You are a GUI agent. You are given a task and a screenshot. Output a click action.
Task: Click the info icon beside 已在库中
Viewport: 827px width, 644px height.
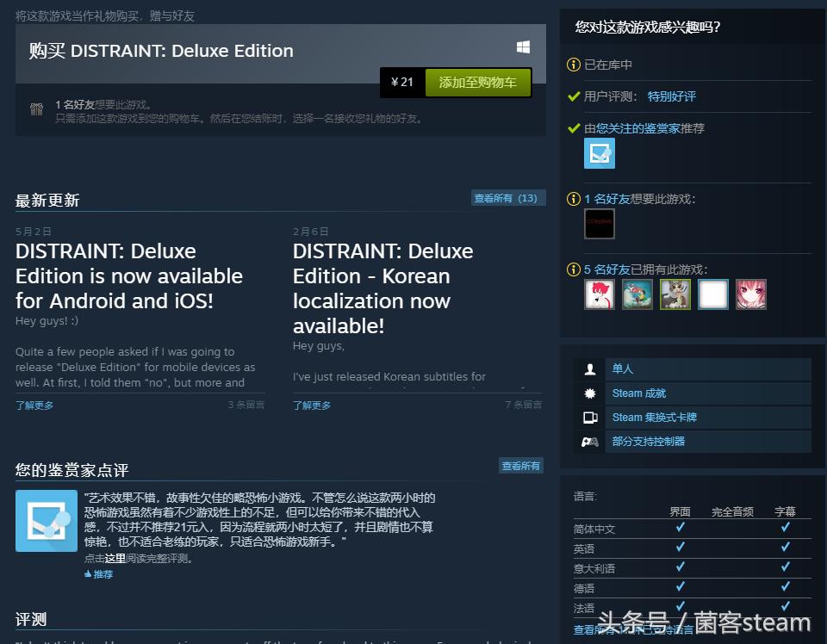tap(574, 65)
